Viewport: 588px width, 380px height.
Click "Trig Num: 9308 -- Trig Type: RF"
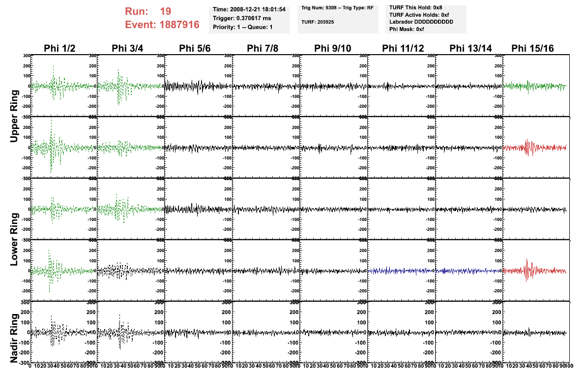[337, 8]
